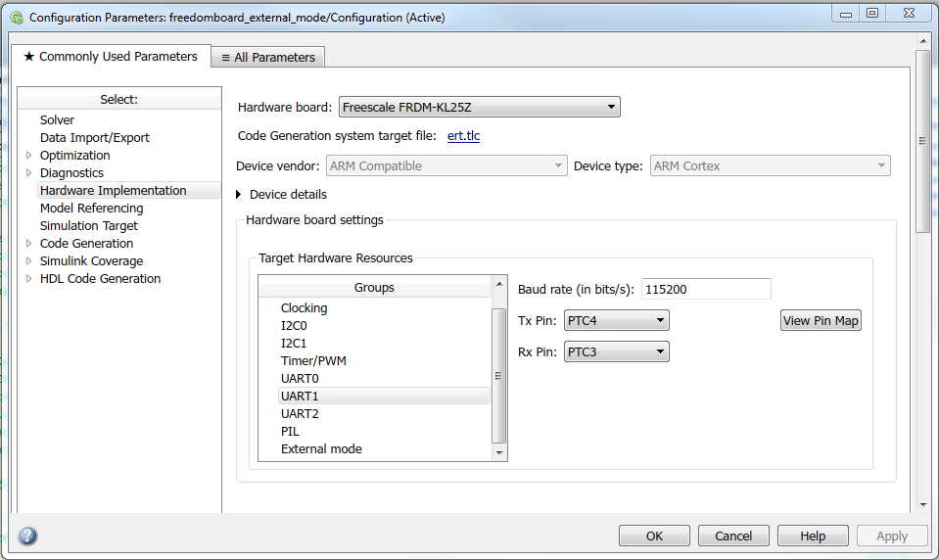This screenshot has width=939, height=560.
Task: Click the Cancel button
Action: coord(733,536)
